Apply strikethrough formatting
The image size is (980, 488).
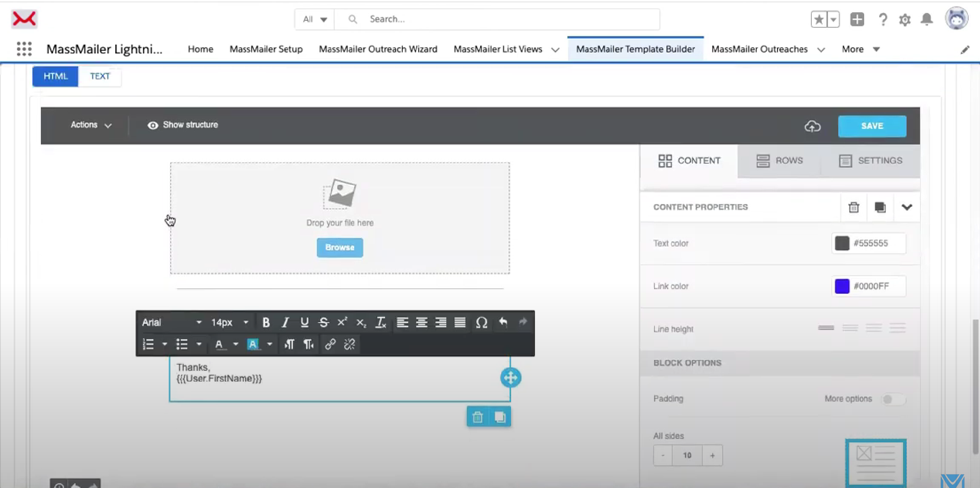coord(323,323)
